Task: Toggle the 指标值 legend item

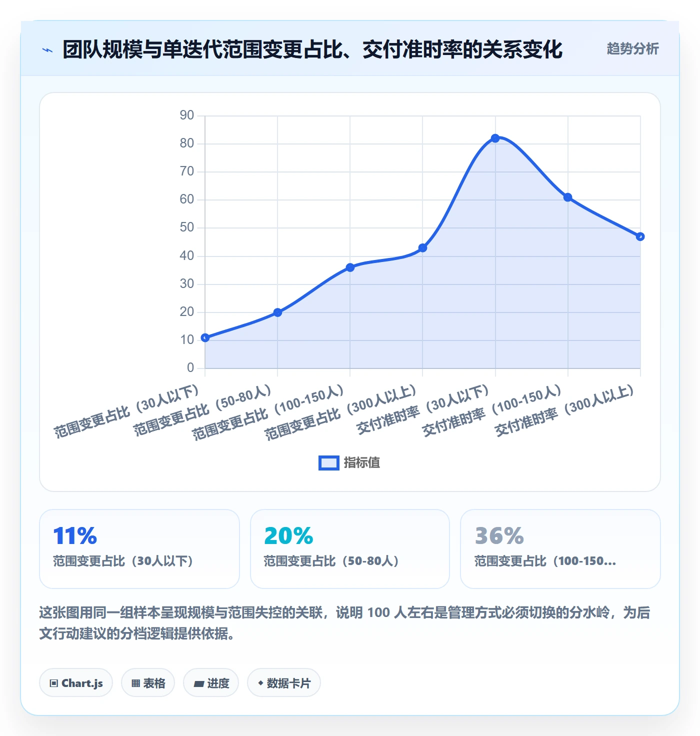Action: coord(349,462)
